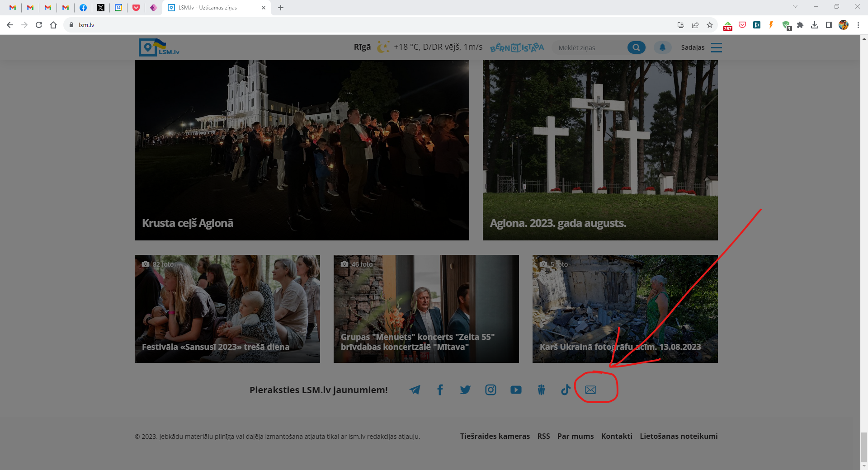Click the YouTube icon in the footer
Image resolution: width=868 pixels, height=470 pixels.
[516, 390]
